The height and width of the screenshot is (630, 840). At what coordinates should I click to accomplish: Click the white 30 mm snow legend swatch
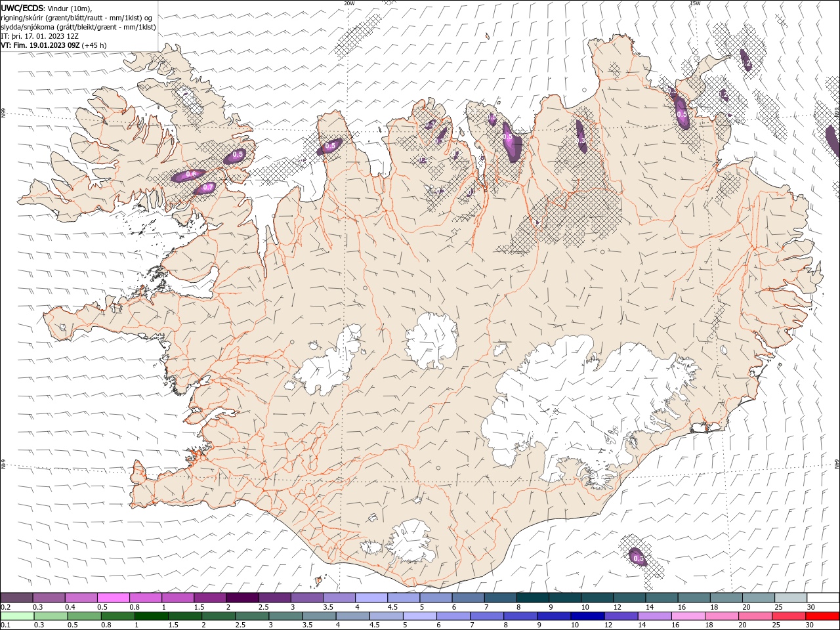(x=823, y=598)
